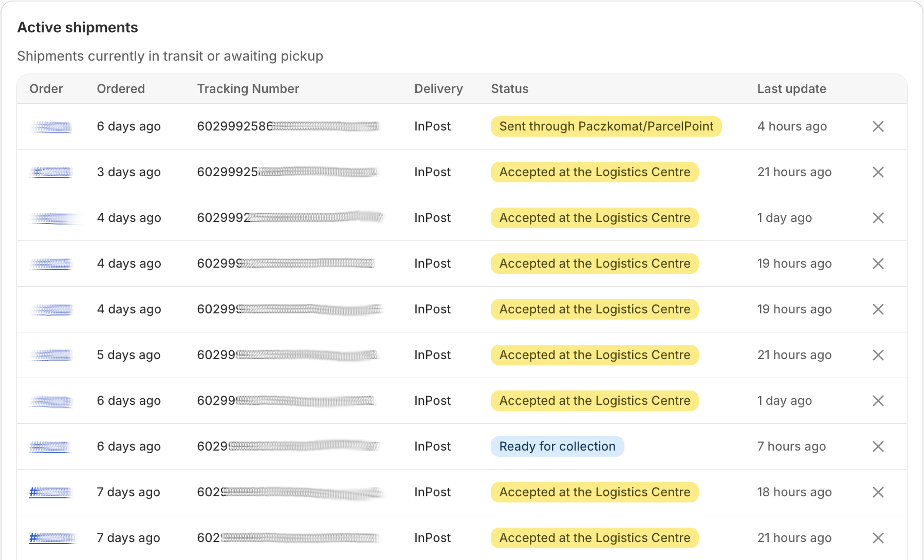This screenshot has height=560, width=924.
Task: Click the '18 hours ago' last update cell
Action: [794, 492]
